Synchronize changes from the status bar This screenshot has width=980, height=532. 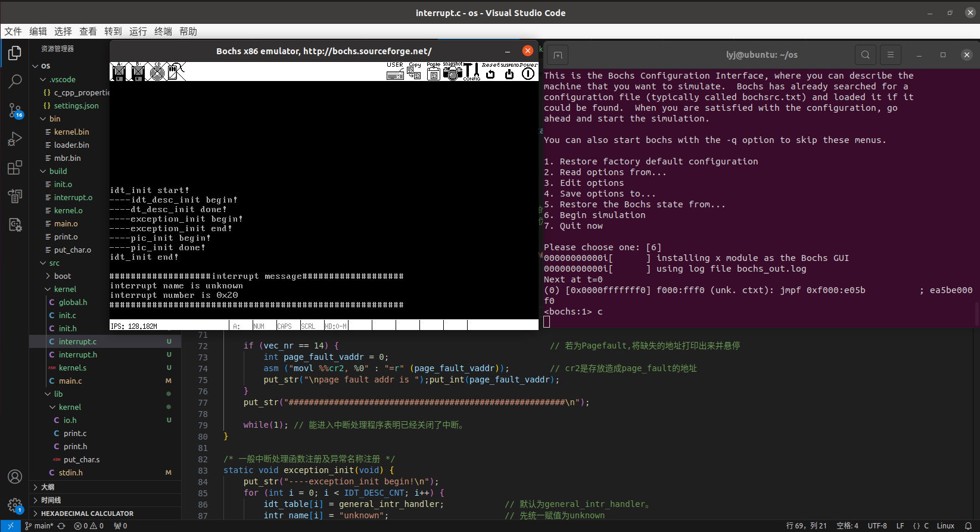click(x=61, y=526)
